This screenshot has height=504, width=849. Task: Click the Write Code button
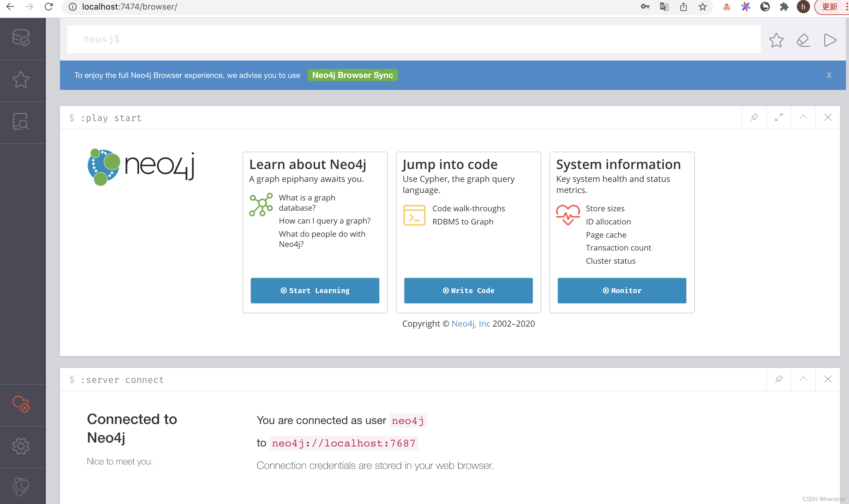(x=468, y=290)
